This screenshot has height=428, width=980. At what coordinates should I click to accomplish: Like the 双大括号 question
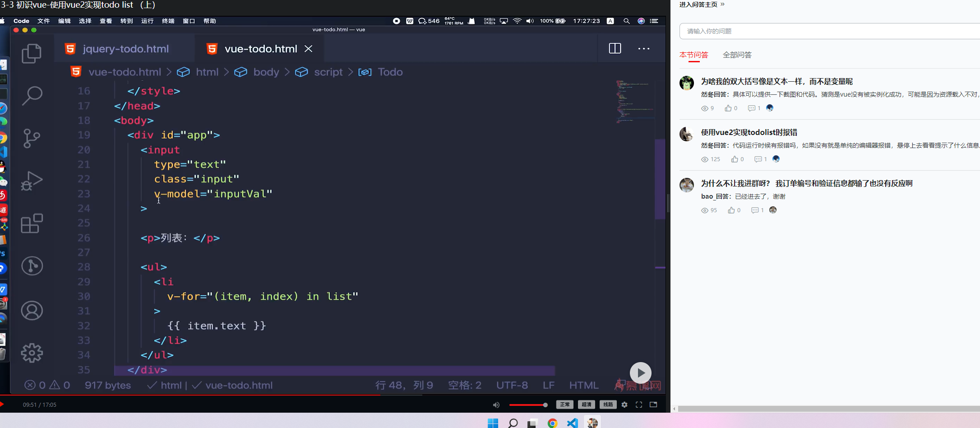[731, 108]
